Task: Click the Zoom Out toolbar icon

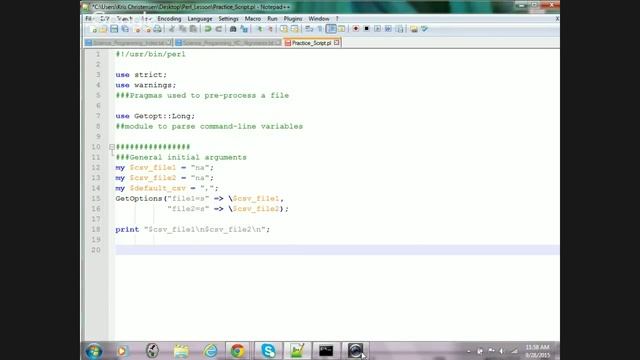Action: [x=270, y=29]
